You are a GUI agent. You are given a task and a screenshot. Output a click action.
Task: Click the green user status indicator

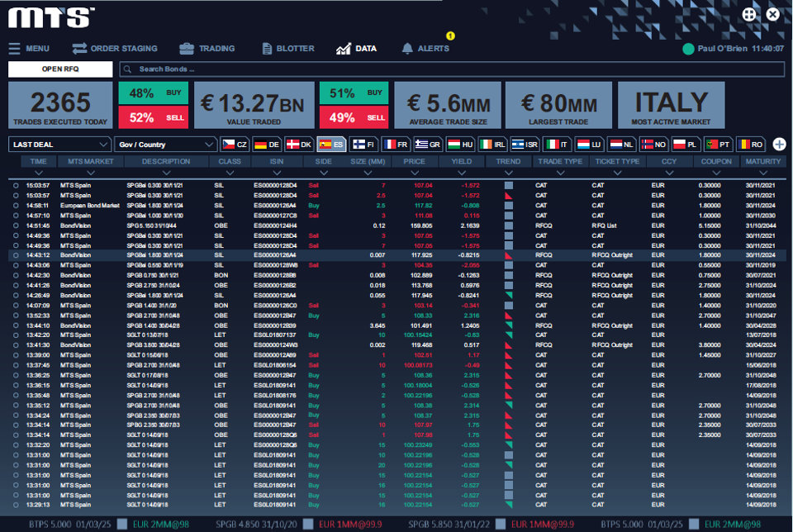click(x=688, y=49)
